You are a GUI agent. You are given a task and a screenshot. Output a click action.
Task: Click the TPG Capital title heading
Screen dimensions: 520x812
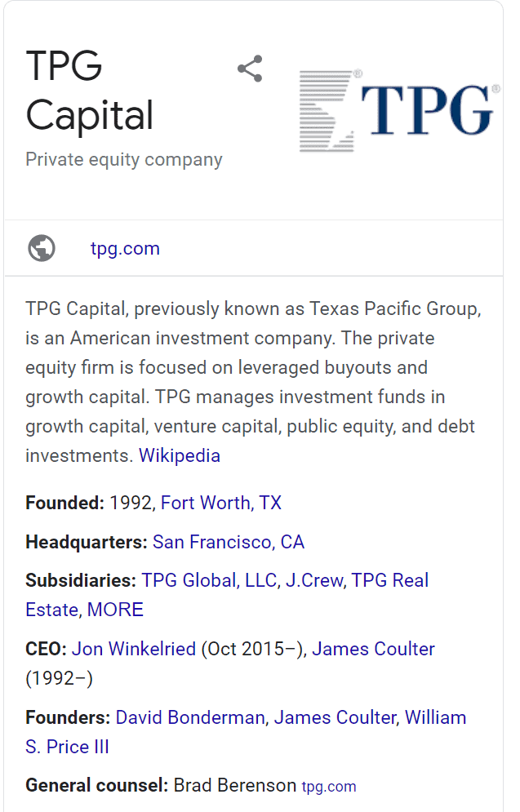pos(89,91)
